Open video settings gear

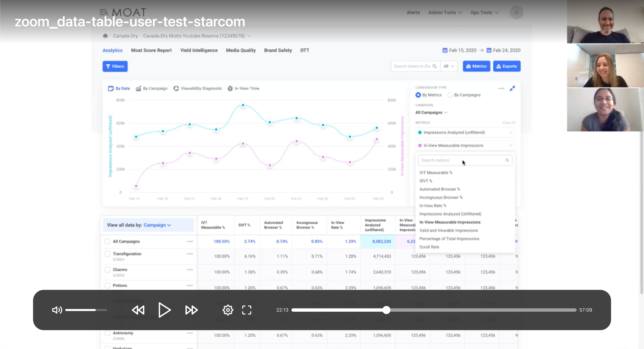click(228, 310)
